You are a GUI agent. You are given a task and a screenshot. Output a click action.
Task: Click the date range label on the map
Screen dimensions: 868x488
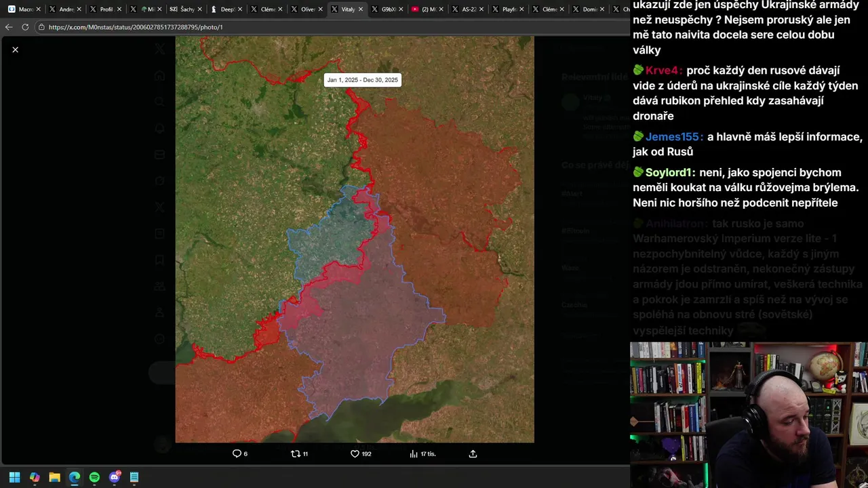pos(362,80)
